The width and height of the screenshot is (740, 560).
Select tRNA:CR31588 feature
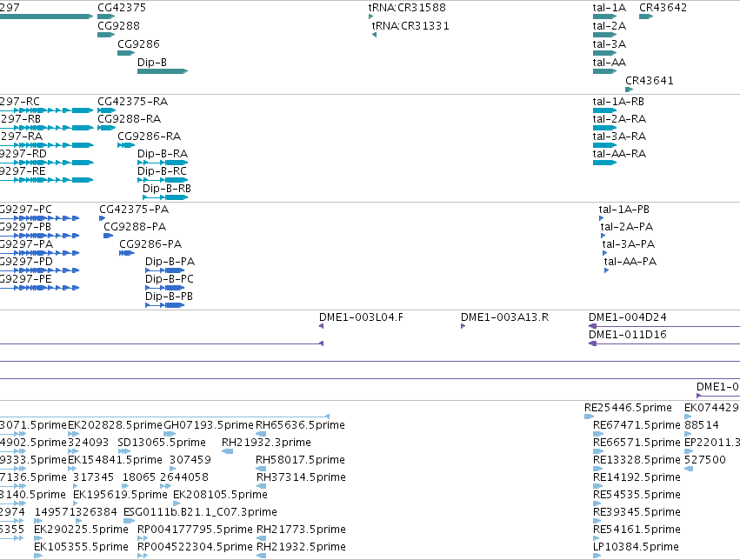point(371,17)
